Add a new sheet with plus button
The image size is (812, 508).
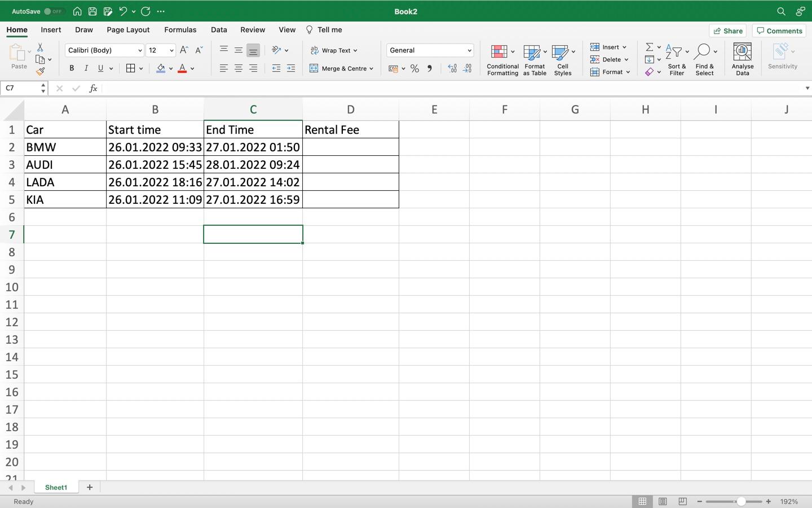pyautogui.click(x=89, y=487)
